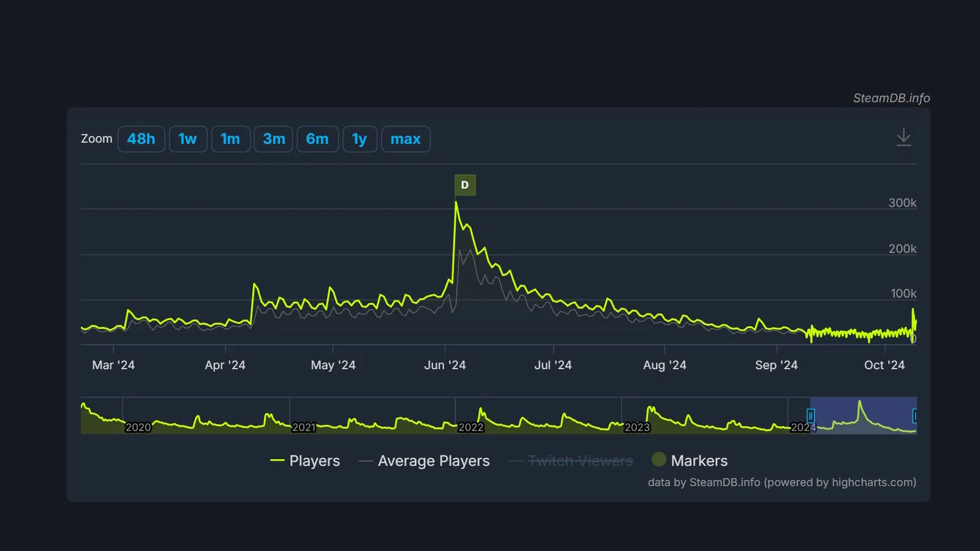Click the green Markers legend dot
Viewport: 980px width, 551px height.
click(x=659, y=460)
